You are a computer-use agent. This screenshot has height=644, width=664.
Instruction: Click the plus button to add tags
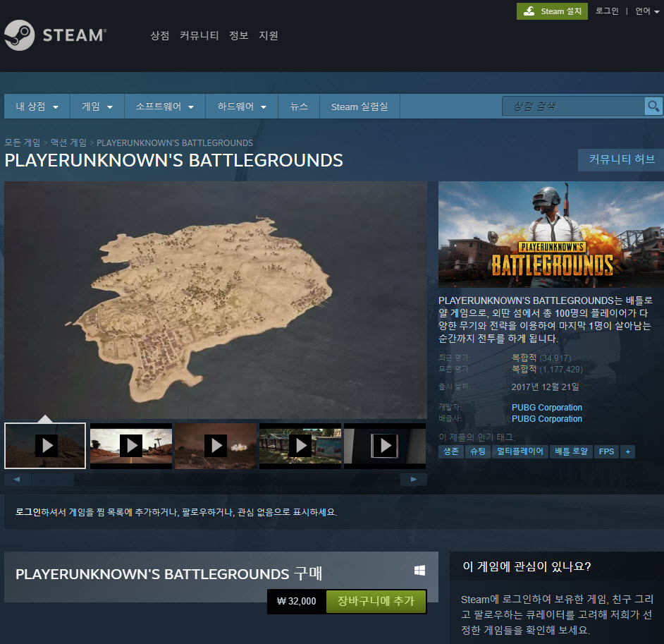click(x=627, y=451)
